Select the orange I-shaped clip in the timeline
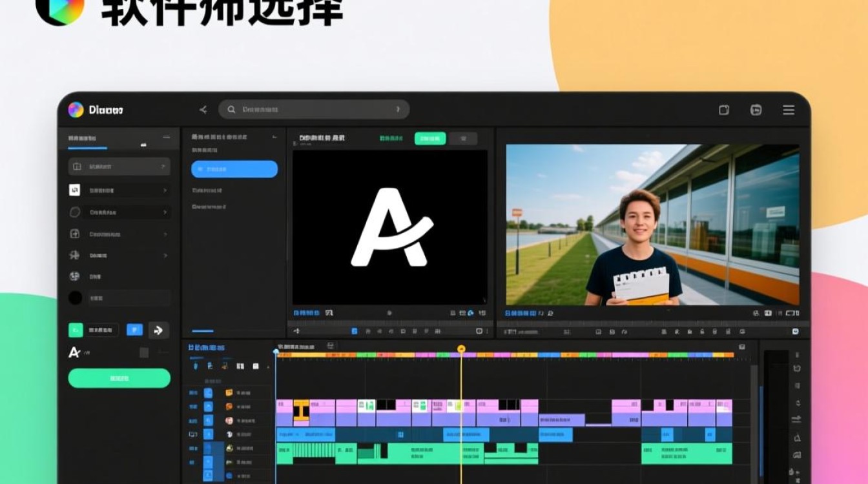Viewport: 868px width, 484px height. coord(301,411)
